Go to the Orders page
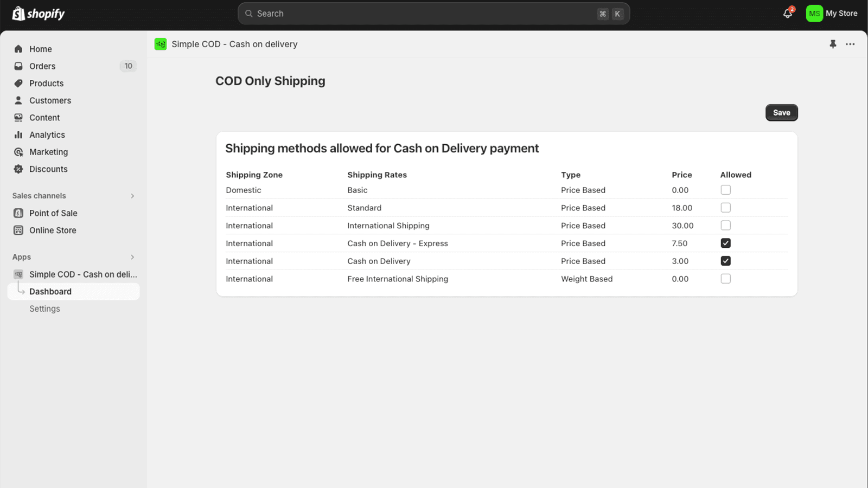Image resolution: width=868 pixels, height=488 pixels. tap(42, 66)
